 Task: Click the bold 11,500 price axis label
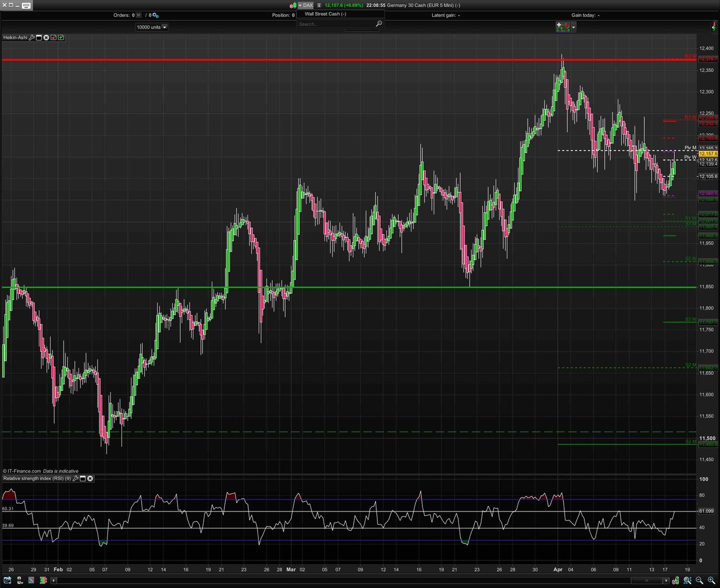[708, 438]
